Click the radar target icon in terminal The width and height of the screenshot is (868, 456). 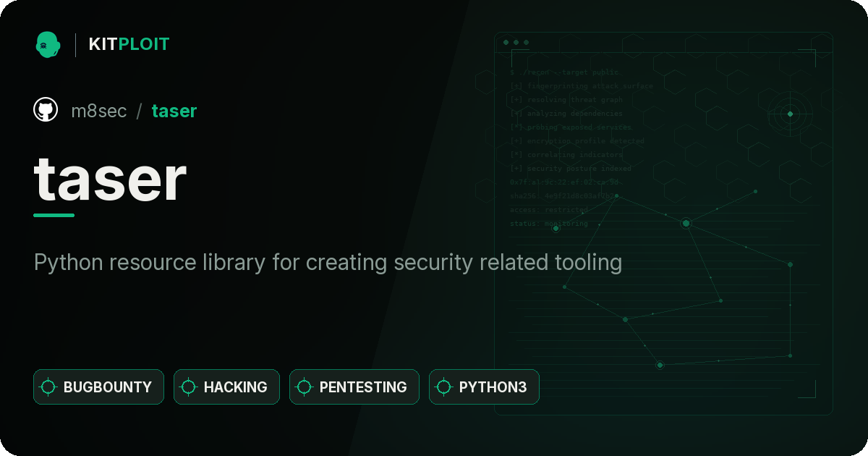pyautogui.click(x=790, y=114)
